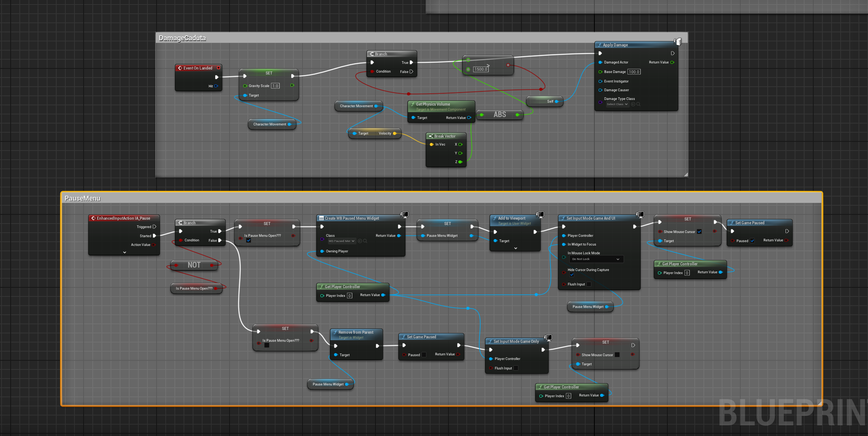Screen dimensions: 868x436
Task: Click the EnhancedInputAction IA_Pause event icon
Action: (x=93, y=218)
